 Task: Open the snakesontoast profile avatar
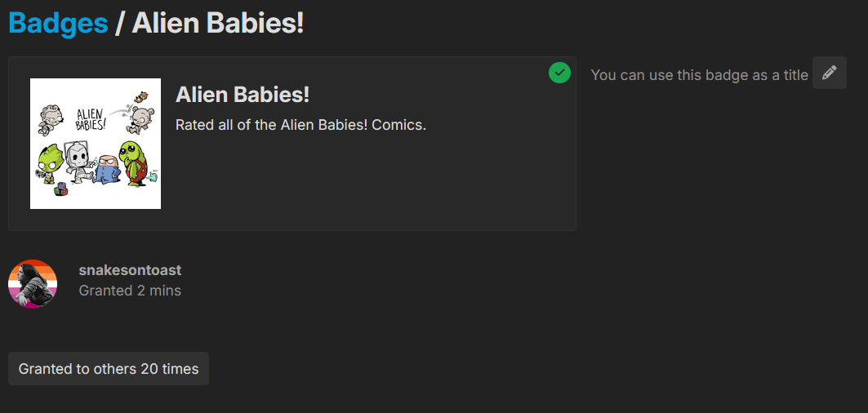pyautogui.click(x=33, y=283)
